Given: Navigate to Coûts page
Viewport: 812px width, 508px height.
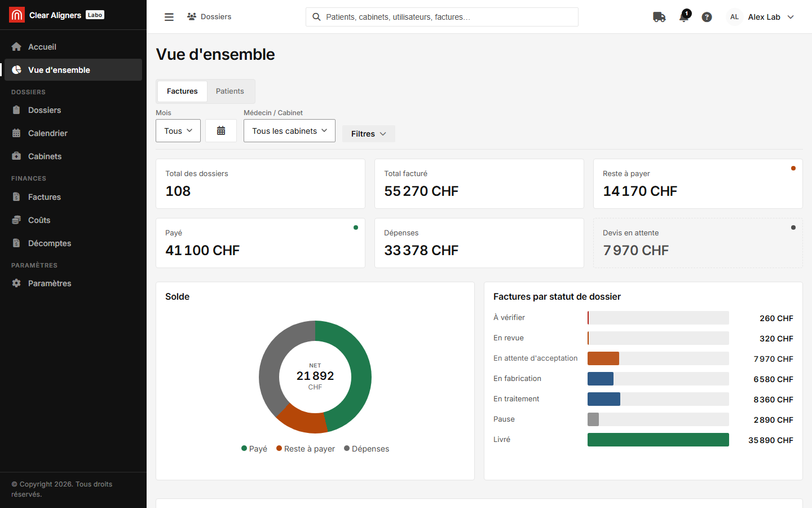Looking at the screenshot, I should point(73,220).
